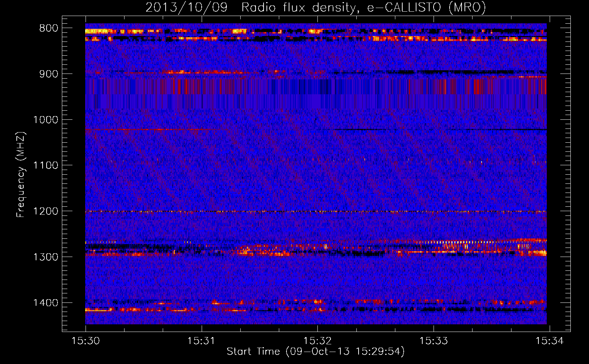589x364 pixels.
Task: Click the thin bright interference line at 1200 MHz
Action: tap(316, 211)
